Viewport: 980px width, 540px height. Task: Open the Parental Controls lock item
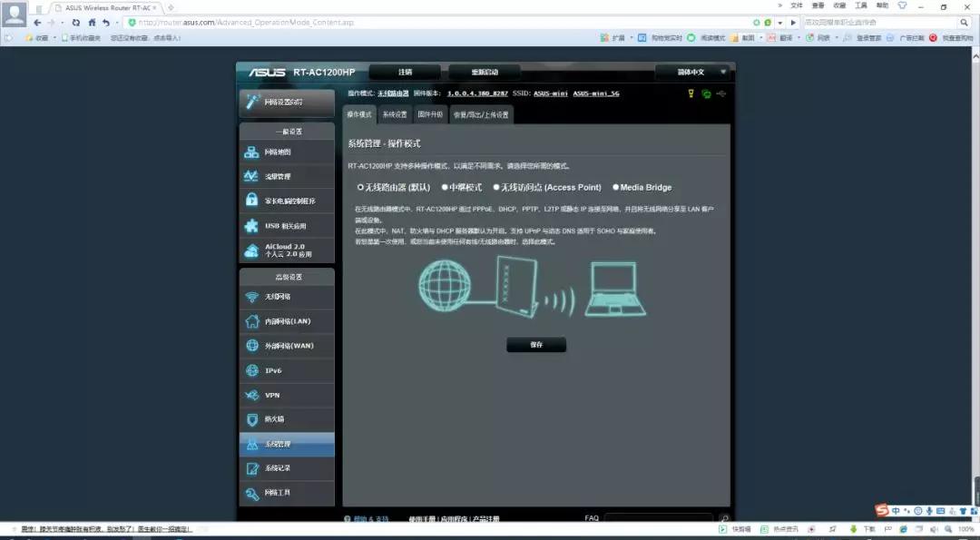point(287,201)
